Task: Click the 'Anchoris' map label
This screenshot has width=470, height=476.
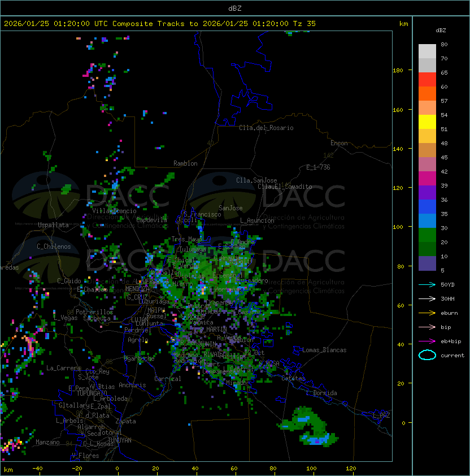Action: (x=132, y=385)
